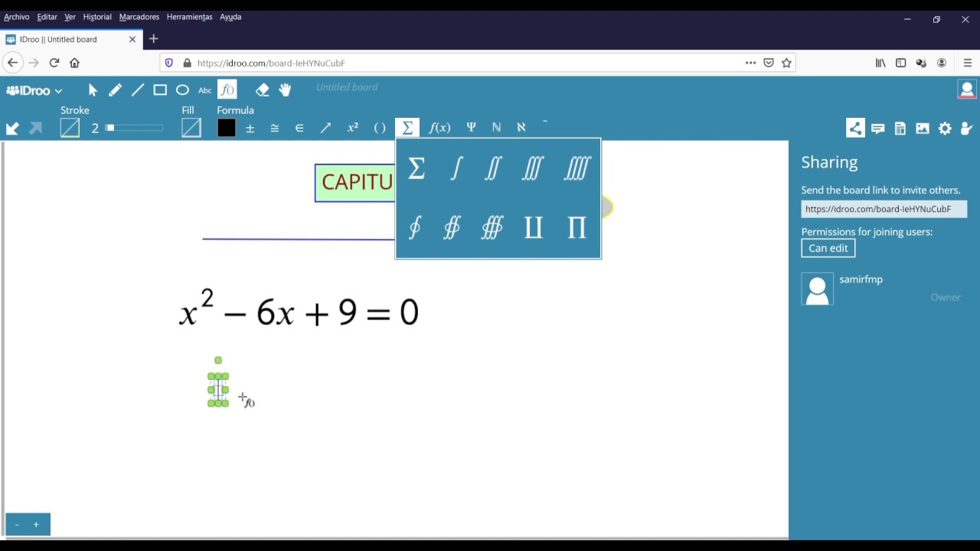The width and height of the screenshot is (980, 551).
Task: Click the board link input field
Action: pyautogui.click(x=884, y=209)
